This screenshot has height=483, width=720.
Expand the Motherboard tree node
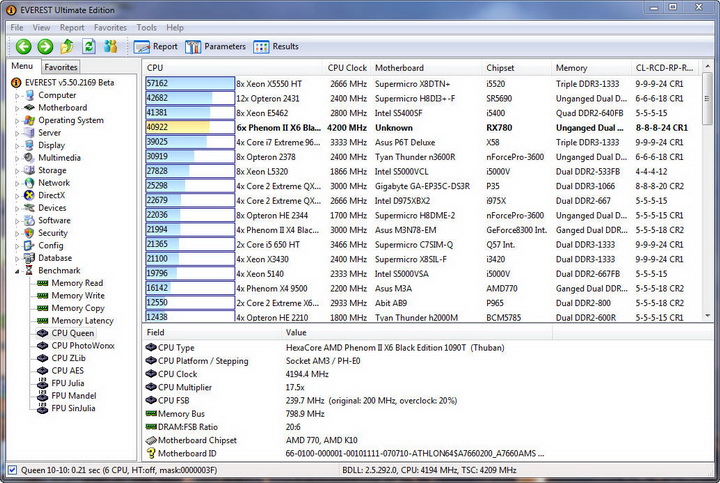[x=17, y=108]
